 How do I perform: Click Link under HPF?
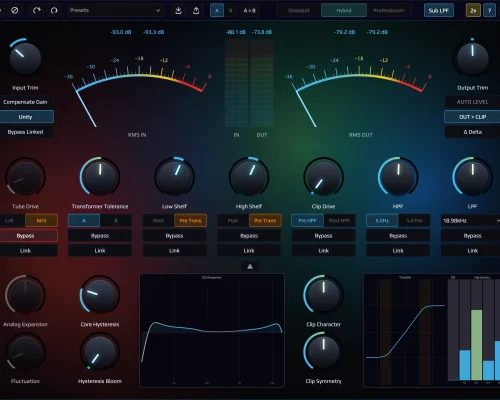point(398,251)
